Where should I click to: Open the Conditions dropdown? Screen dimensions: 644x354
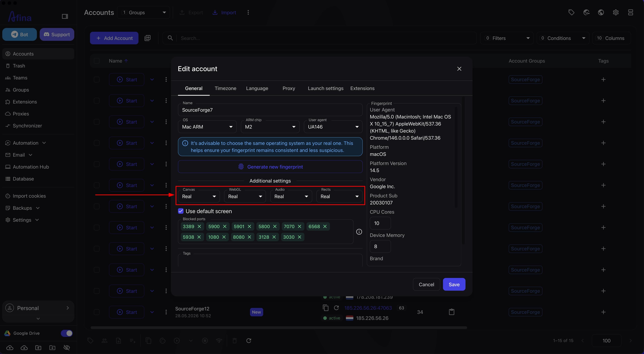click(563, 38)
